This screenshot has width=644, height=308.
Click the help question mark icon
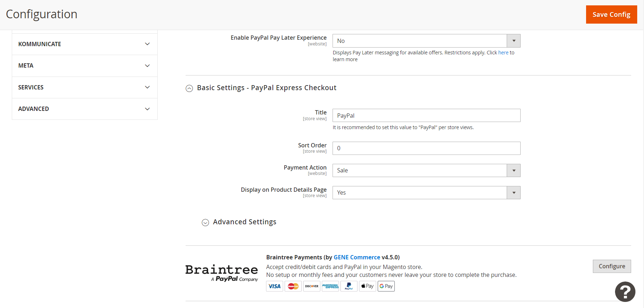625,292
